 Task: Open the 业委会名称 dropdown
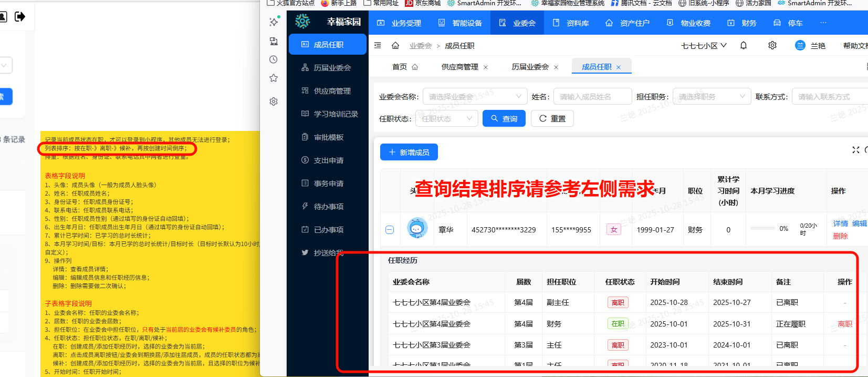[x=474, y=97]
